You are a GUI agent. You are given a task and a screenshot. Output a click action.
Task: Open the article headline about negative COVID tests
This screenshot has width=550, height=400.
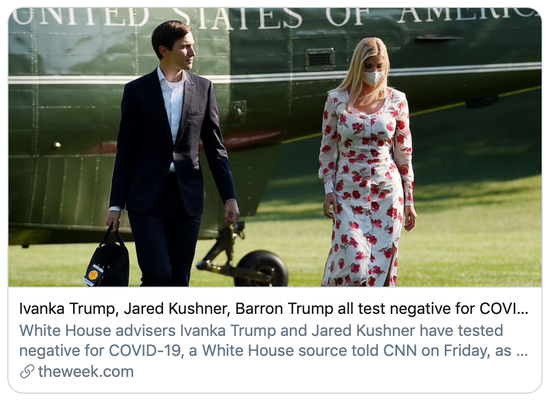(x=274, y=309)
